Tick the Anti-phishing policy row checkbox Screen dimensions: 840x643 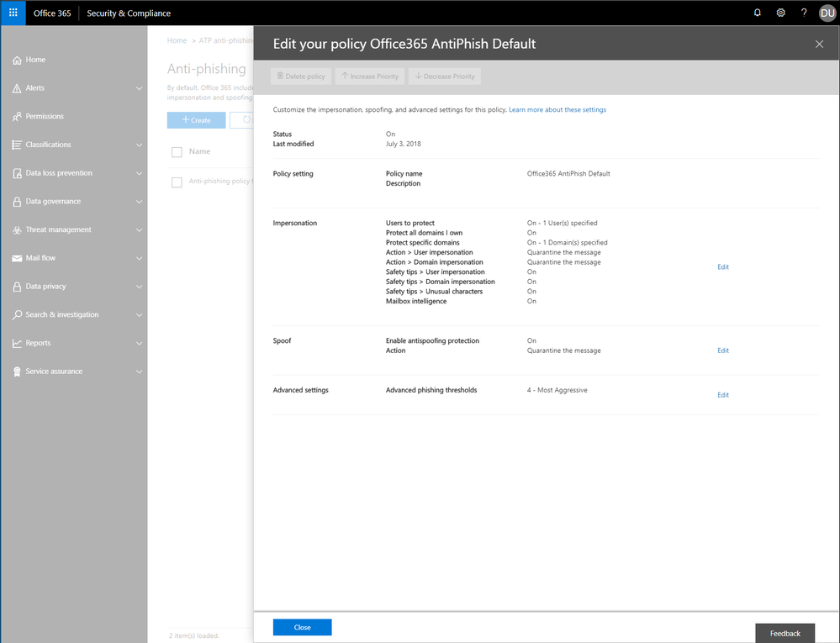[177, 182]
